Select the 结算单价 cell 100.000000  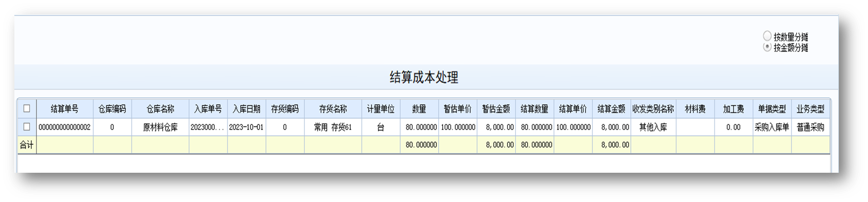pos(573,127)
